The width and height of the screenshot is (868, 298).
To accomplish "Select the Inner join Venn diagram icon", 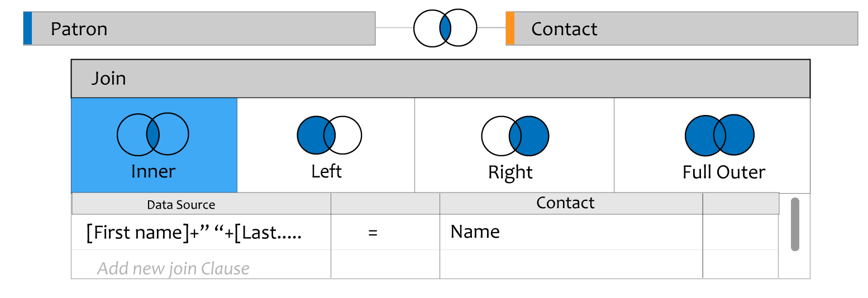I will pyautogui.click(x=153, y=134).
